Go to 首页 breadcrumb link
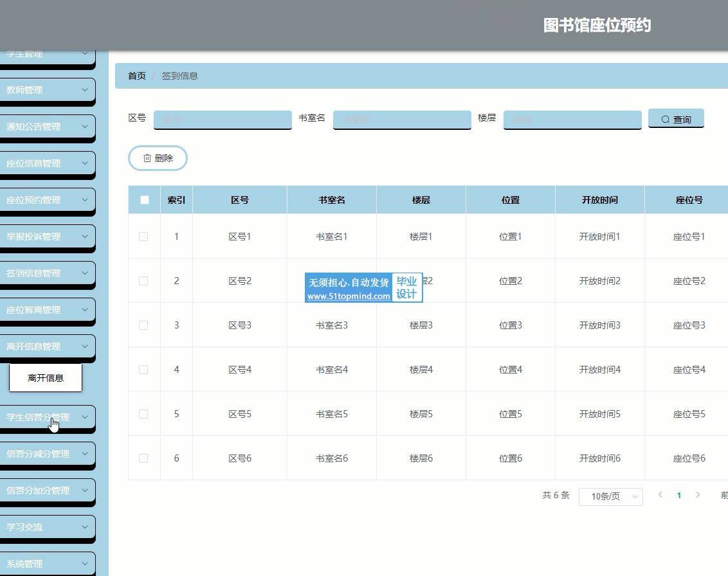The height and width of the screenshot is (576, 728). coord(137,76)
